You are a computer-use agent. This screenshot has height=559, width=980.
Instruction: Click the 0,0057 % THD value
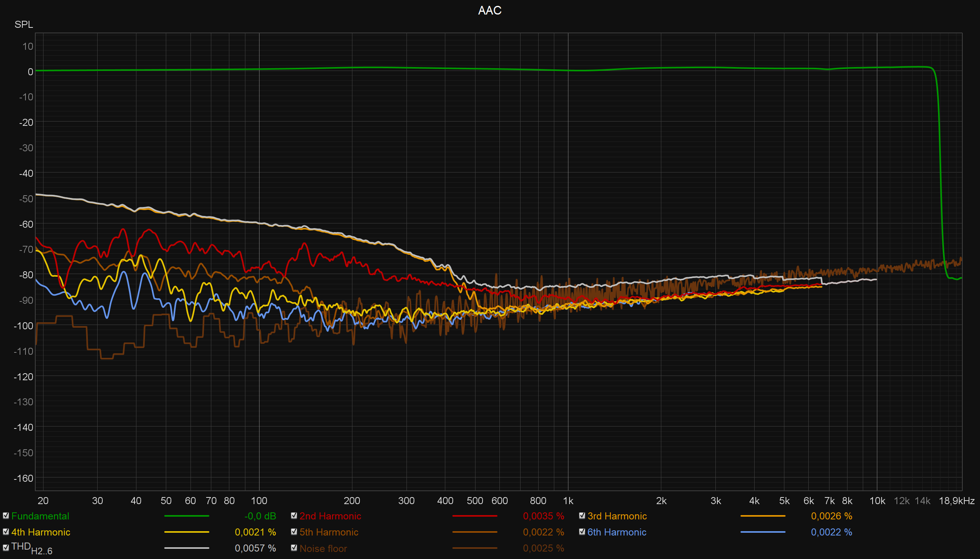pos(255,548)
